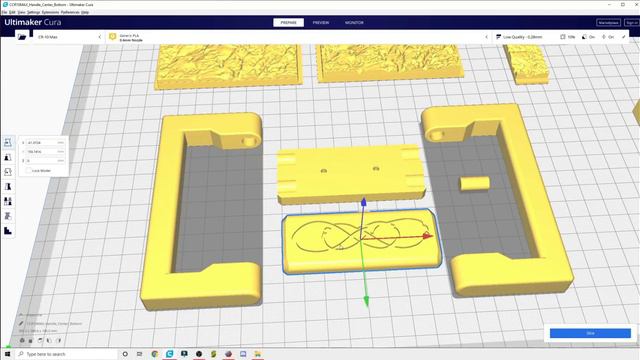Click the support On icon
The image size is (640, 360).
coord(584,37)
